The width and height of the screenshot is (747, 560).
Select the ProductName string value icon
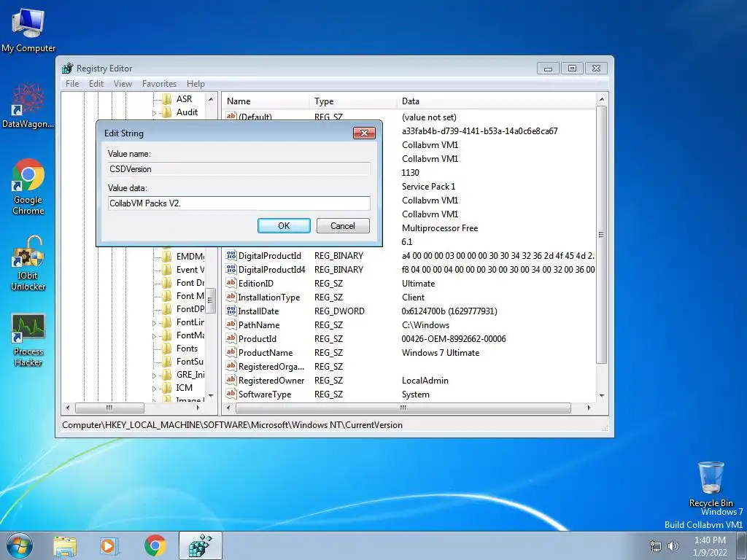pyautogui.click(x=231, y=352)
